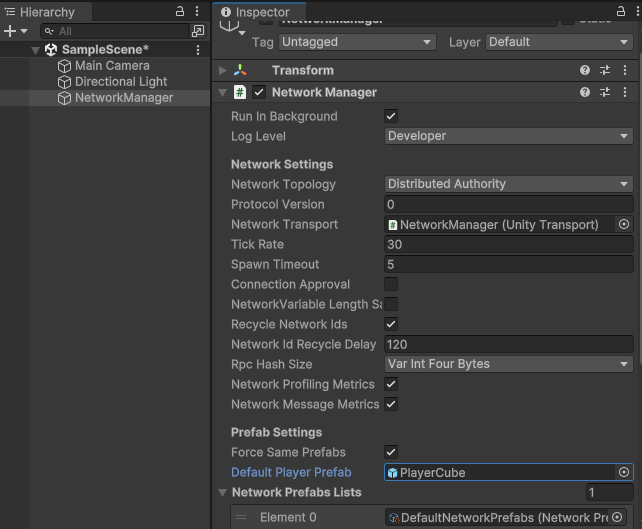The width and height of the screenshot is (642, 529).
Task: Enable the Connection Approval checkbox
Action: pos(391,285)
